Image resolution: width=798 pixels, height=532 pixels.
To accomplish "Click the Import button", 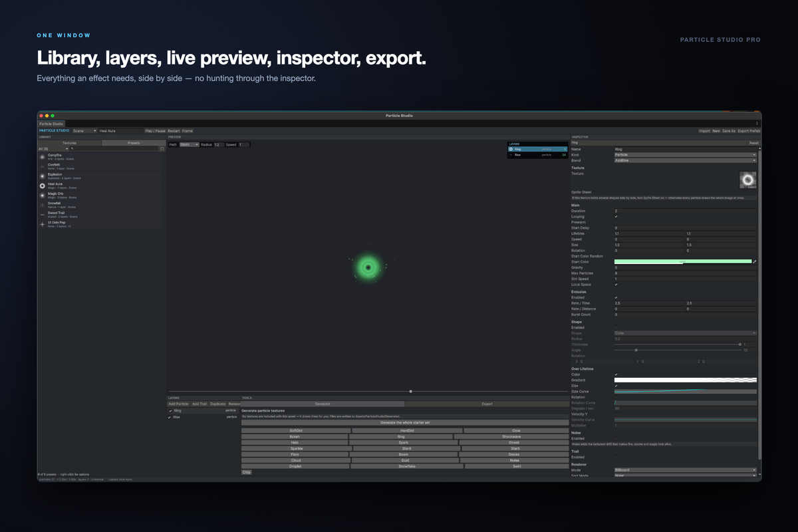I will click(704, 131).
